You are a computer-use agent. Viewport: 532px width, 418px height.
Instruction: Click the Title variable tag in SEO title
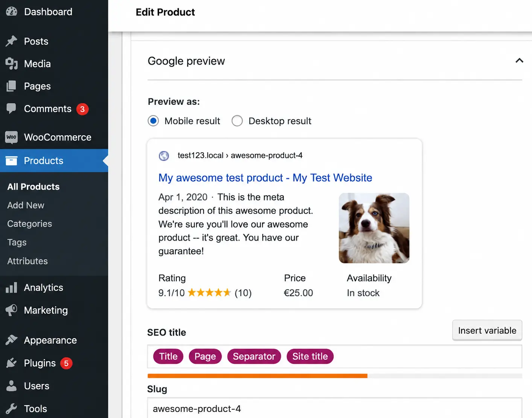click(168, 356)
